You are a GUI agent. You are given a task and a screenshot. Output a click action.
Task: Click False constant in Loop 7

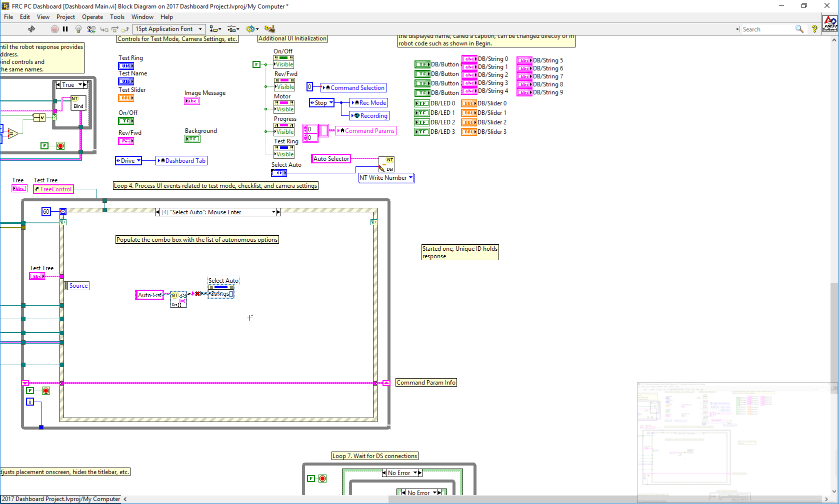(x=311, y=479)
